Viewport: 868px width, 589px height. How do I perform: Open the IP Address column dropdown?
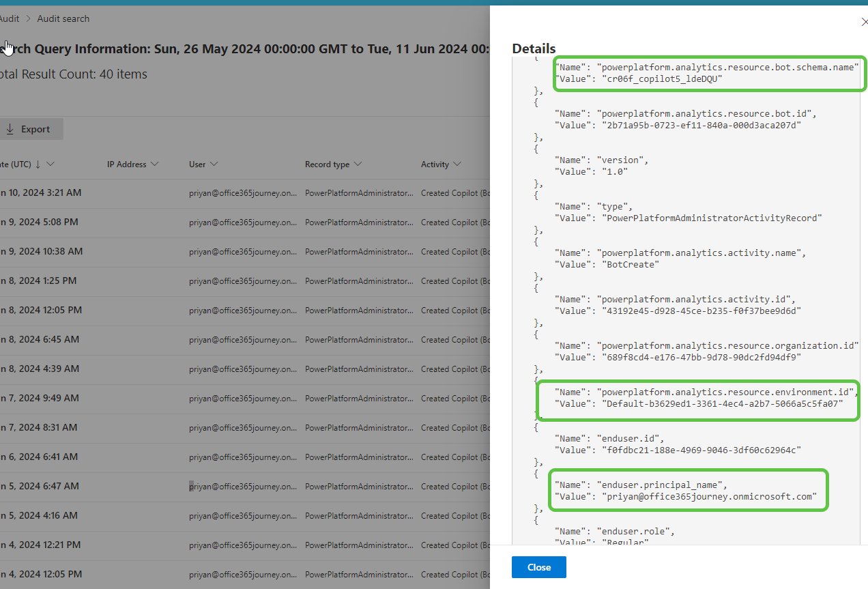click(x=156, y=164)
